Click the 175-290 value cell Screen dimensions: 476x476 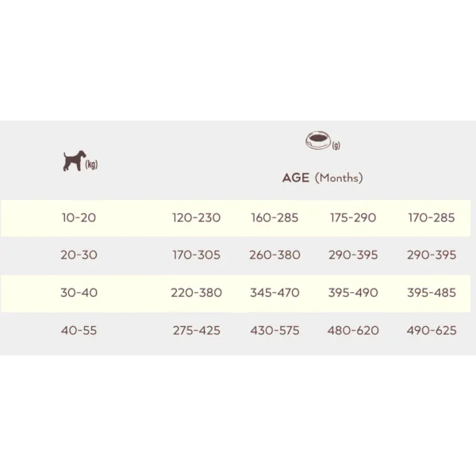click(353, 218)
